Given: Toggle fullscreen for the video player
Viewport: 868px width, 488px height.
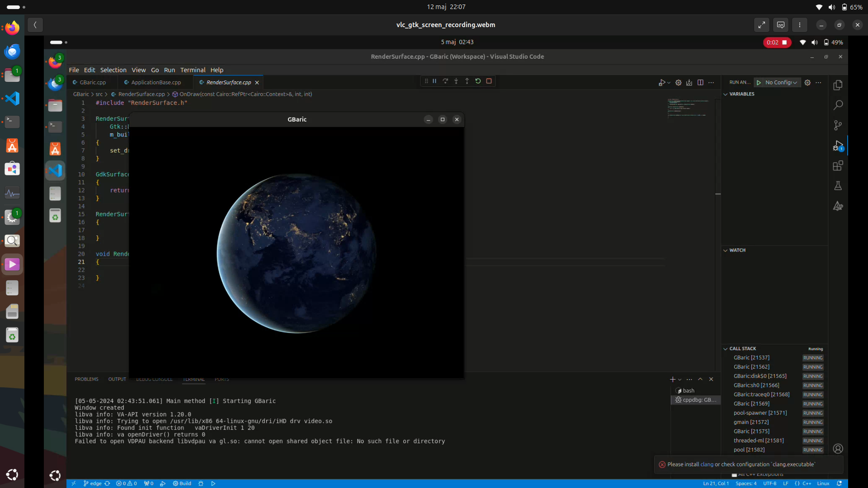Looking at the screenshot, I should [762, 25].
